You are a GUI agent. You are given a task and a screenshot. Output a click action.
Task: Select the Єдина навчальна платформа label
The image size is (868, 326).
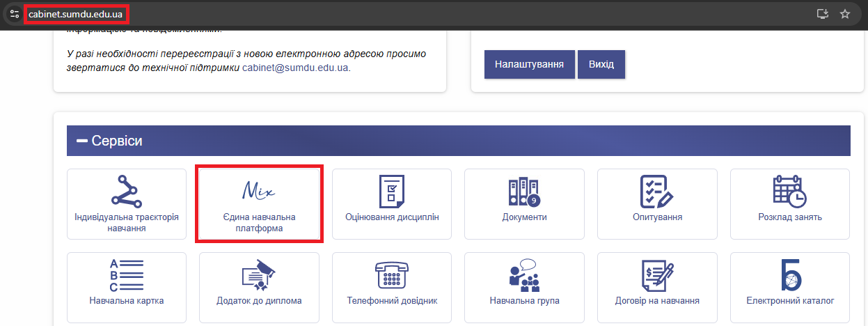259,222
